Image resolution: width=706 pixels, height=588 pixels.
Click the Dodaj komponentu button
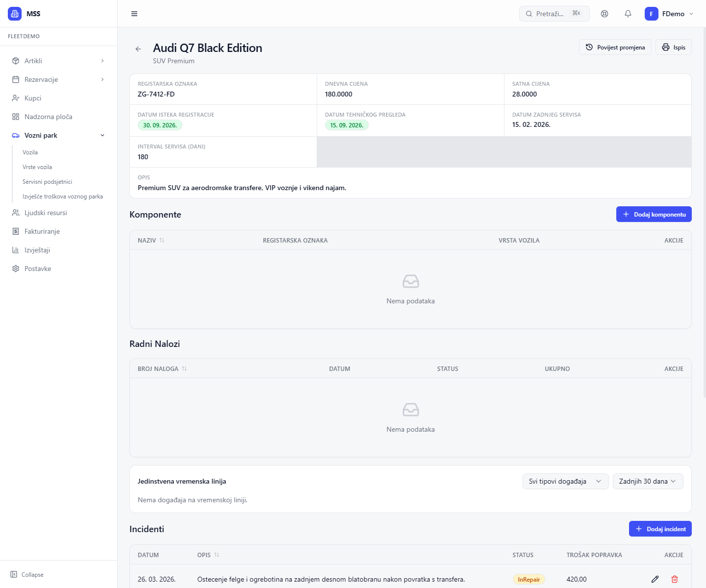point(654,214)
